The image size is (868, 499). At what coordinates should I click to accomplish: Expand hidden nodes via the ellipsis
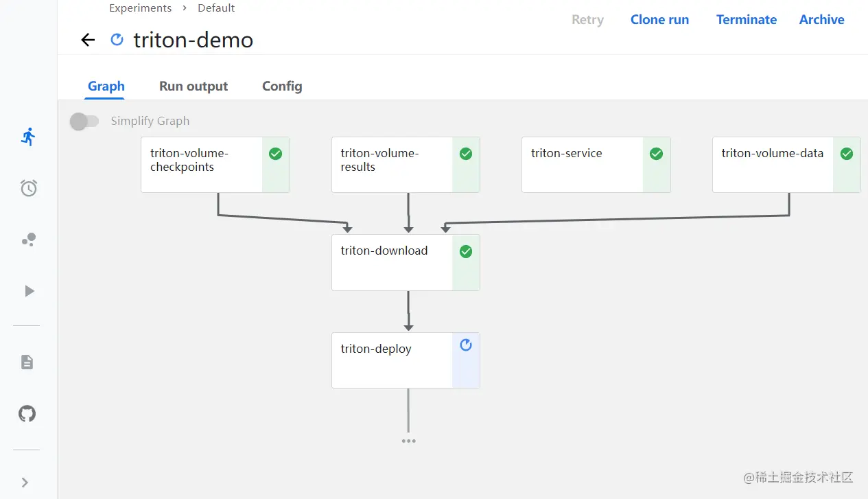pyautogui.click(x=408, y=441)
